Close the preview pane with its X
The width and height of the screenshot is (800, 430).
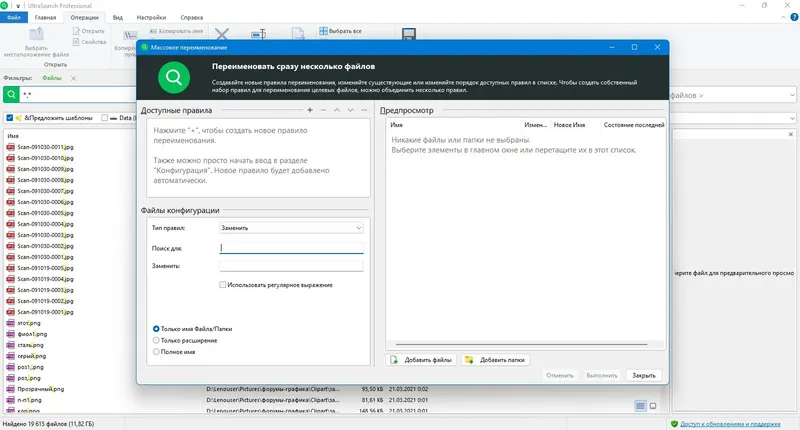pos(791,134)
